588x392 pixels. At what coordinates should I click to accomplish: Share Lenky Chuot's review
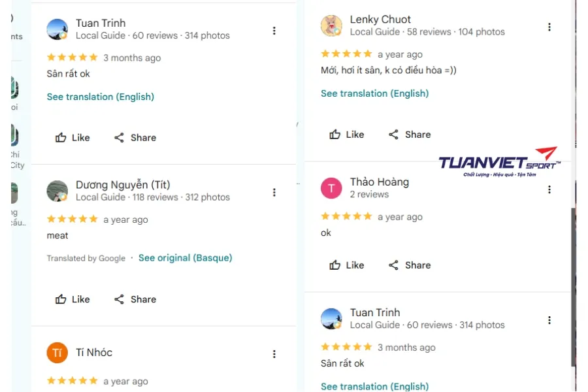click(x=410, y=135)
